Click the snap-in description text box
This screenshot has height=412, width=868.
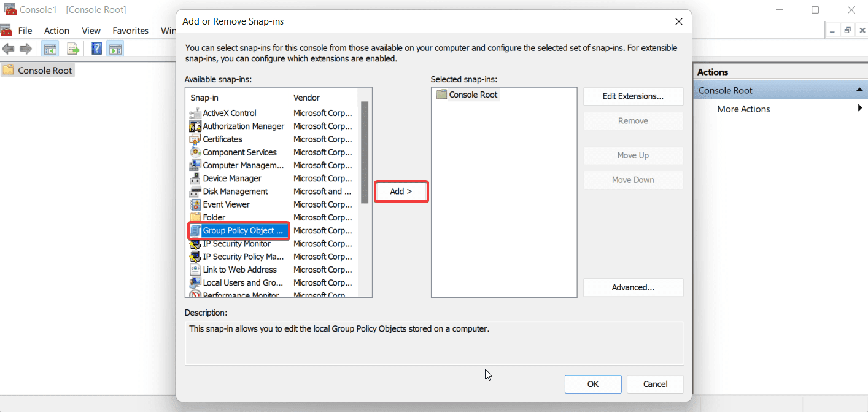coord(434,343)
